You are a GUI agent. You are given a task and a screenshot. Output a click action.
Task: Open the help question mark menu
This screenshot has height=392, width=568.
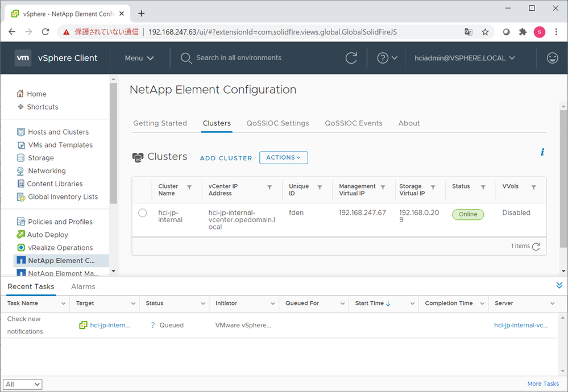tap(387, 58)
